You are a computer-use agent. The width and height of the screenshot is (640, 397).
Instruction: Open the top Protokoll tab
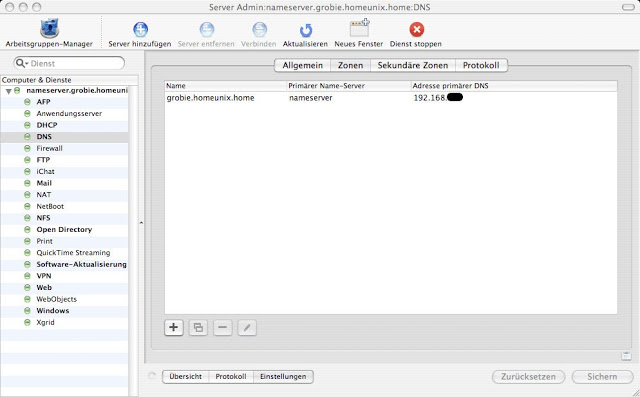[x=481, y=65]
